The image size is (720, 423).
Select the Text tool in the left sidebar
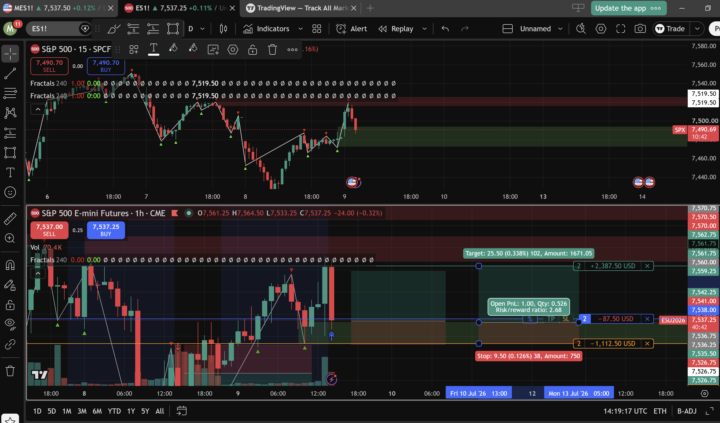tap(10, 173)
